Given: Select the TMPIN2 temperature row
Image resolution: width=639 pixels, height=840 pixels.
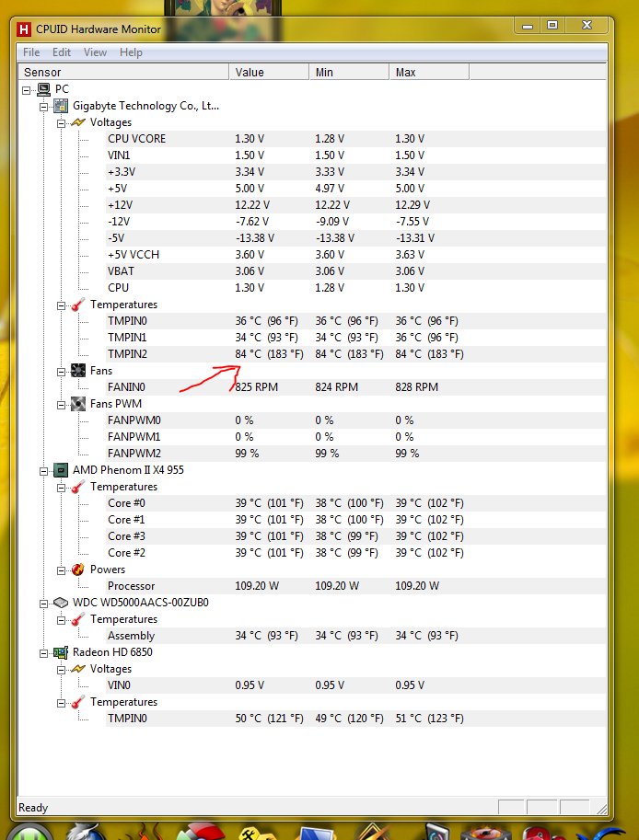Looking at the screenshot, I should coord(356,354).
